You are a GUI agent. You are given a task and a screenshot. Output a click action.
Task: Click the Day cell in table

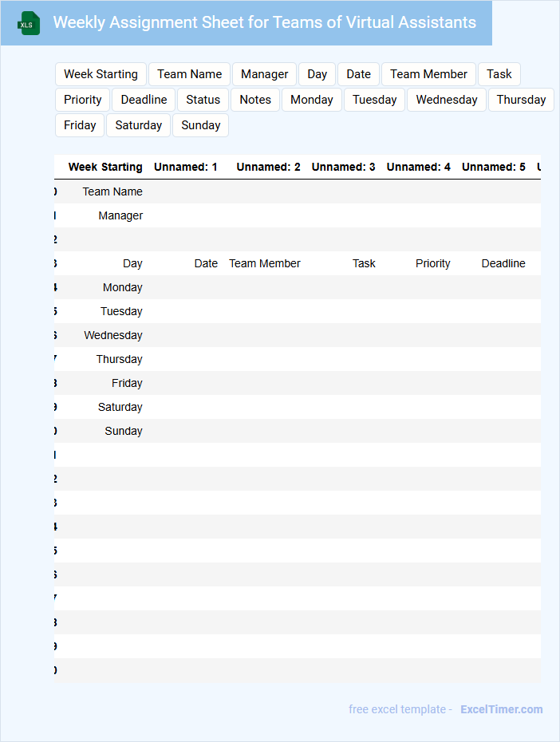click(x=132, y=263)
